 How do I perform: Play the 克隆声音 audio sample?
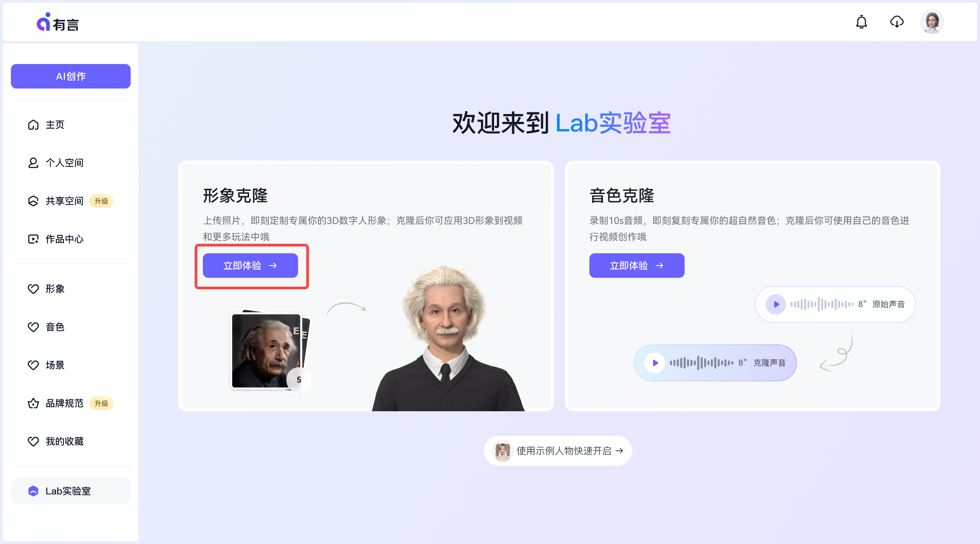coord(655,363)
